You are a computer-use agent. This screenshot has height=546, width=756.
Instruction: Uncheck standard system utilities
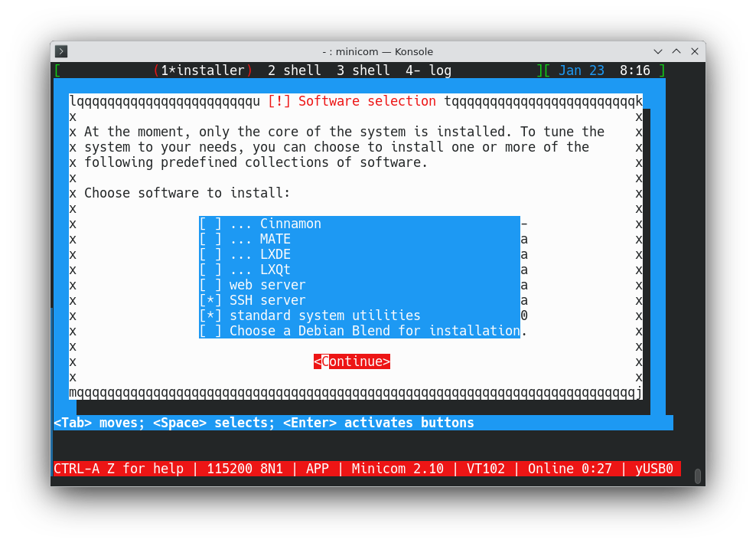[210, 316]
